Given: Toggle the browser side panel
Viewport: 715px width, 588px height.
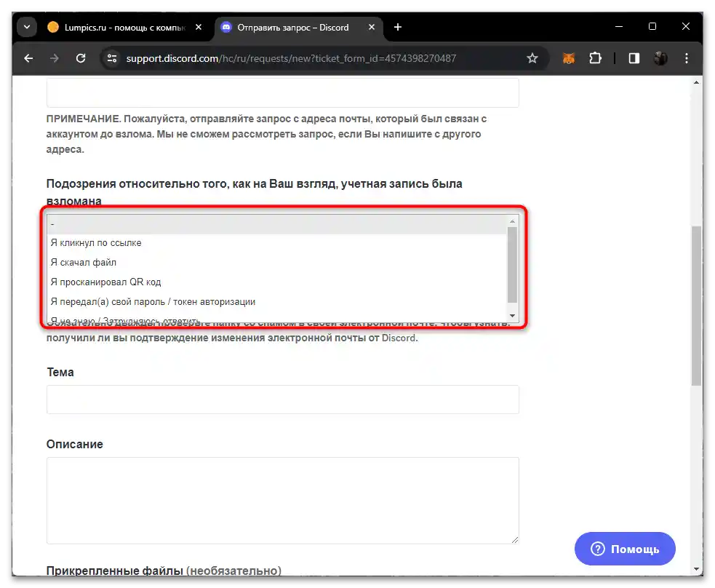Looking at the screenshot, I should pyautogui.click(x=634, y=58).
